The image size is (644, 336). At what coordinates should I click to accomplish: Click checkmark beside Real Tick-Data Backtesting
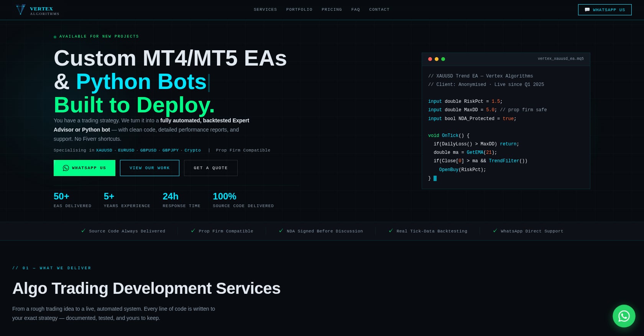(391, 231)
